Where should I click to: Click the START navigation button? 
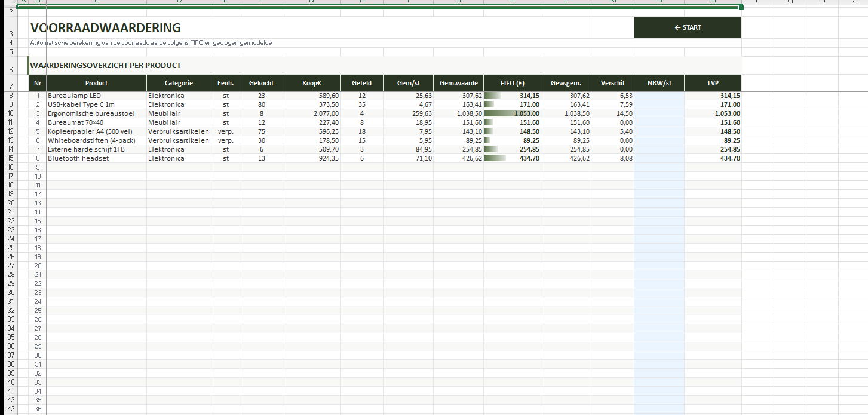point(687,27)
